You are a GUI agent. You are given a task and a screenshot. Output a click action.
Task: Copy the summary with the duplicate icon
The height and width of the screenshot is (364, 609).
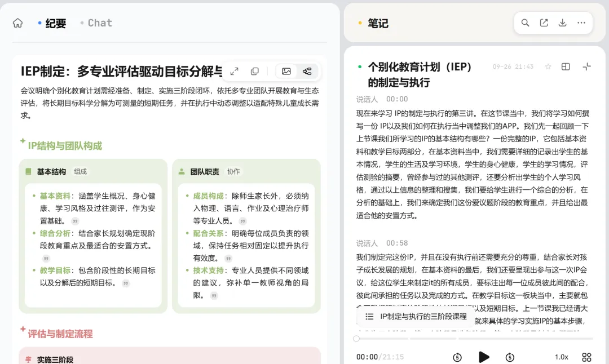(255, 72)
